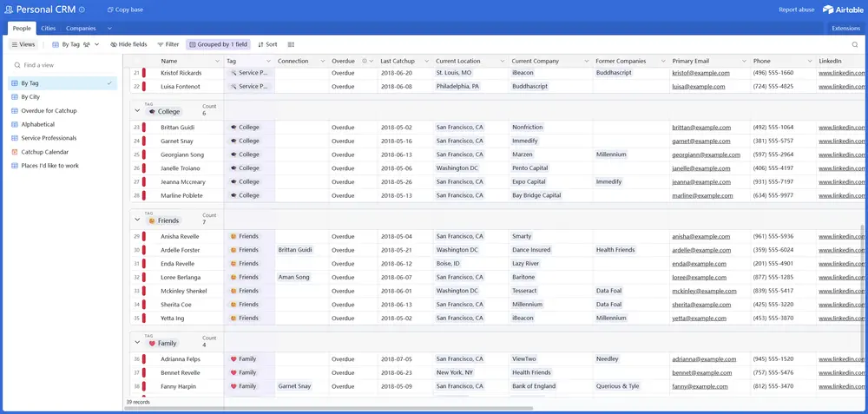
Task: Click the horizontal scrollbar at grid bottom
Action: coord(328,409)
